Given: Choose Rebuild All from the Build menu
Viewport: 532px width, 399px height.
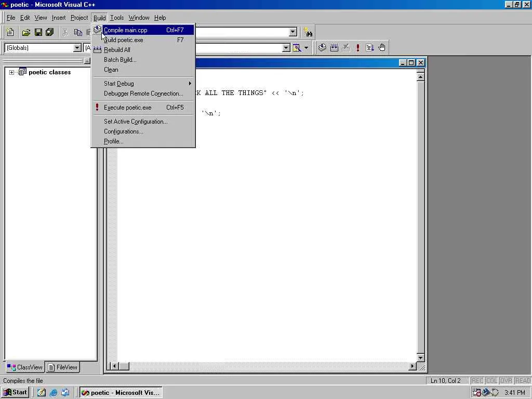Looking at the screenshot, I should [x=143, y=50].
